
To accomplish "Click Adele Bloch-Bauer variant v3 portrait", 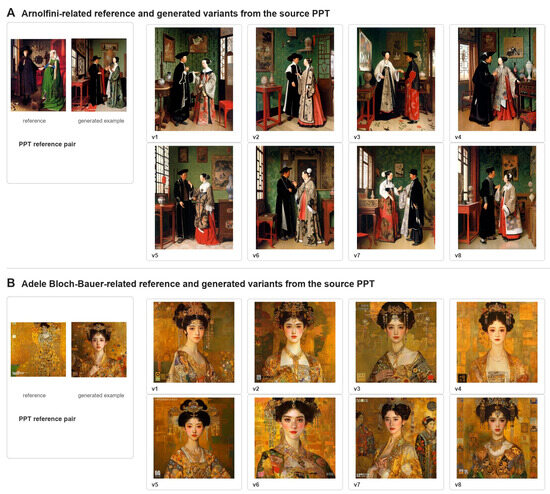I will point(396,342).
